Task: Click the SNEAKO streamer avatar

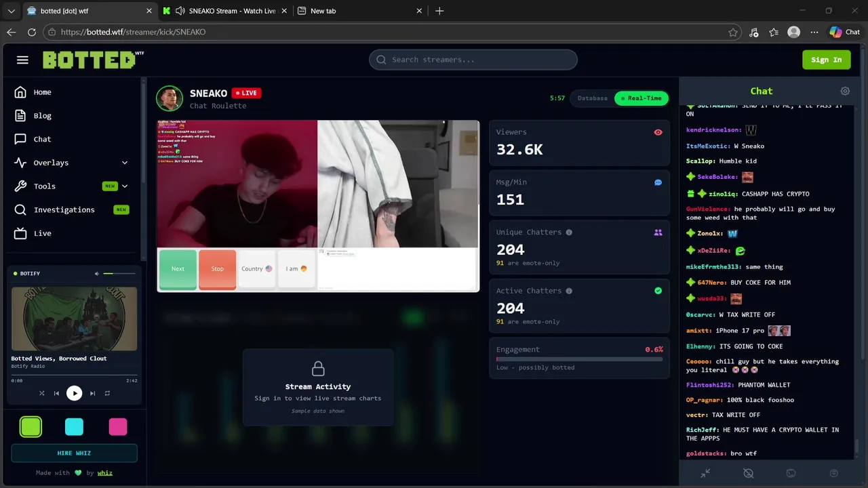Action: pos(170,98)
